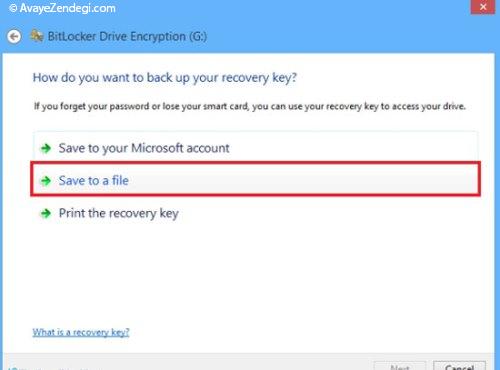Cancel the BitLocker wizard
Viewport: 500px width, 370px height.
pyautogui.click(x=459, y=366)
